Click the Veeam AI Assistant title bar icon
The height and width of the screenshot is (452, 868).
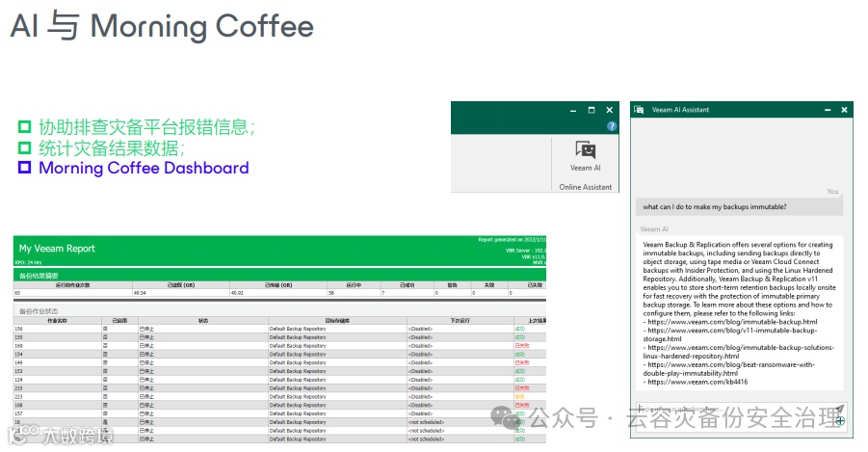coord(639,110)
